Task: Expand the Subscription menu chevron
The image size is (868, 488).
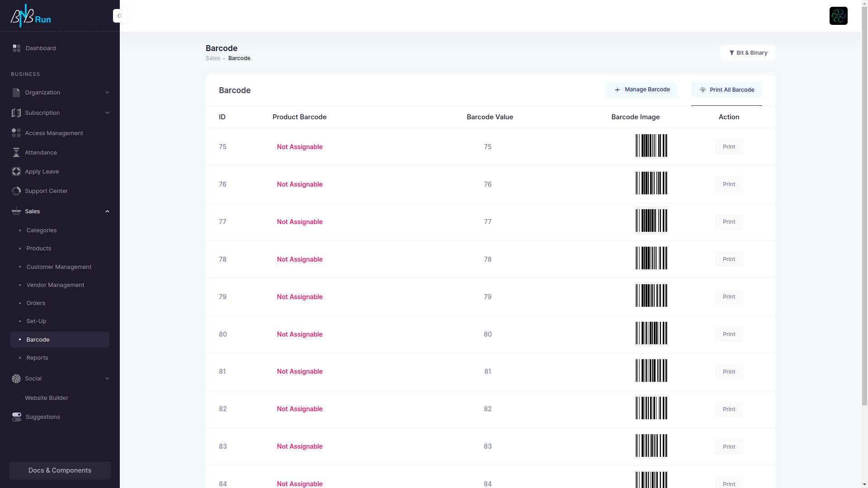Action: [107, 113]
